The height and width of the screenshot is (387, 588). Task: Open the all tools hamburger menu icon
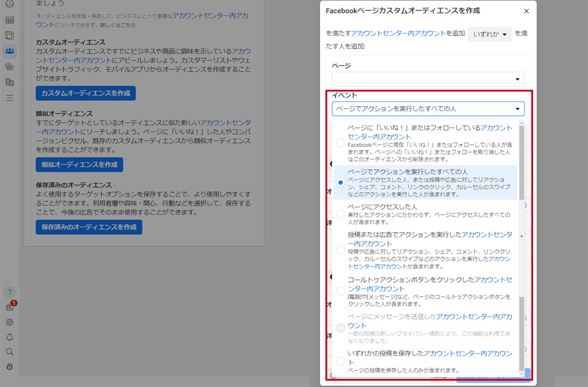[x=9, y=98]
